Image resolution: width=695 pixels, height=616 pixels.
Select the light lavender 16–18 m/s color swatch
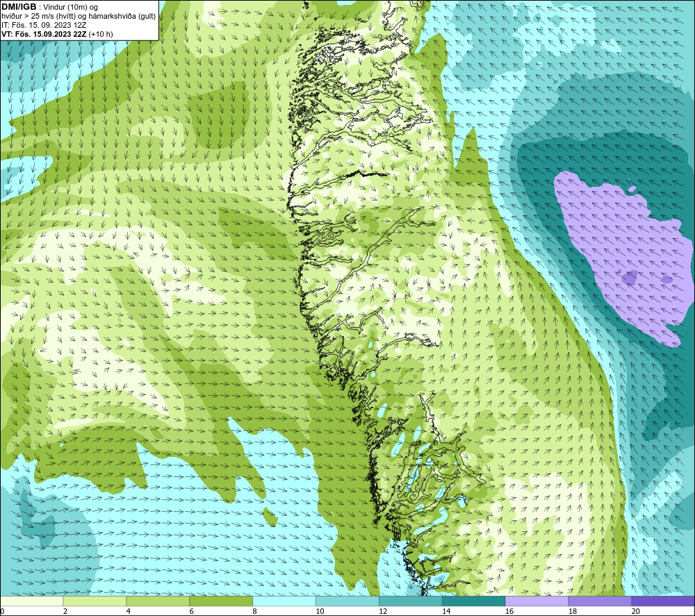tap(537, 601)
